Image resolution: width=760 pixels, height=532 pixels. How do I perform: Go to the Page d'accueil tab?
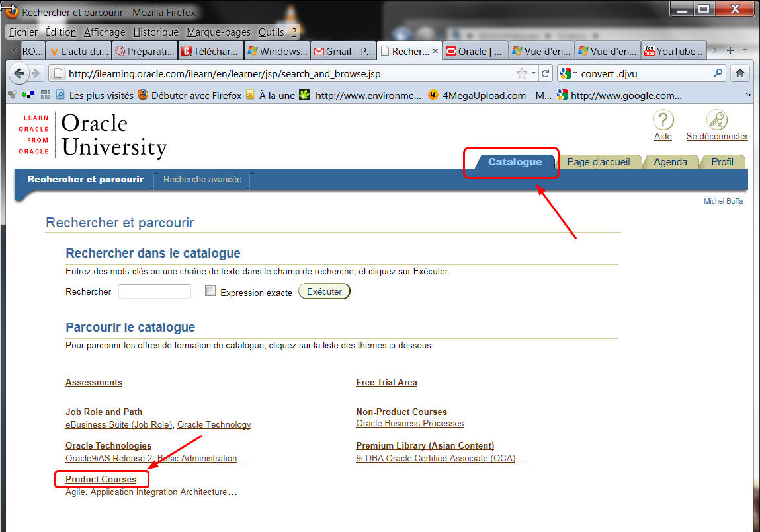click(x=599, y=162)
